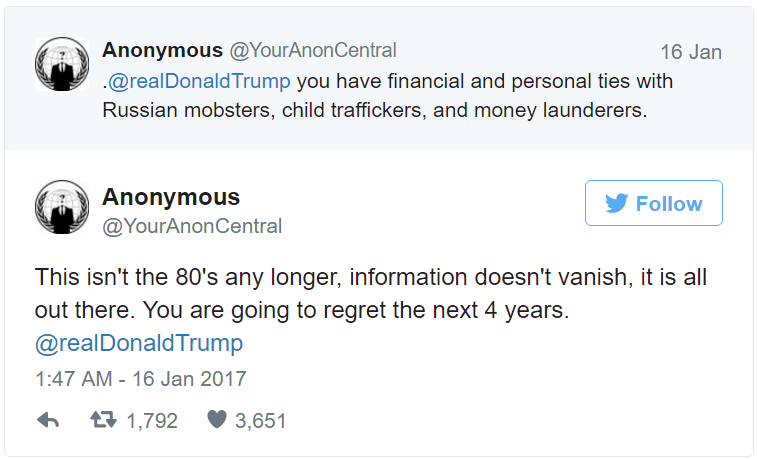The width and height of the screenshot is (757, 459).
Task: Click the @realDonaldTrump mention in the quoted tweet
Action: [x=199, y=80]
